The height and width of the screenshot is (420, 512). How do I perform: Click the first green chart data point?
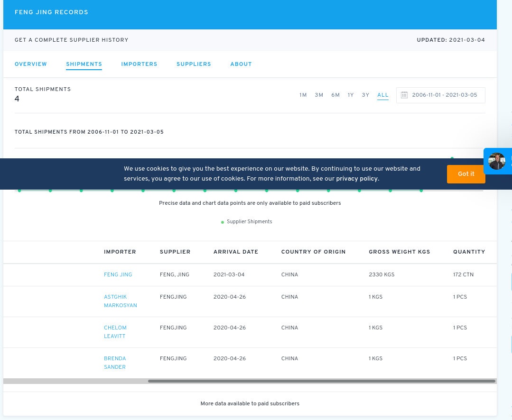(19, 191)
